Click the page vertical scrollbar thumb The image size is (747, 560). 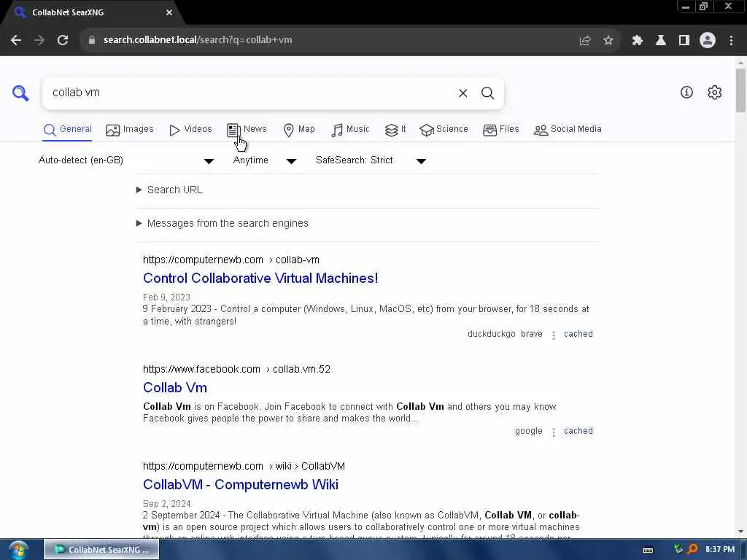tap(740, 90)
